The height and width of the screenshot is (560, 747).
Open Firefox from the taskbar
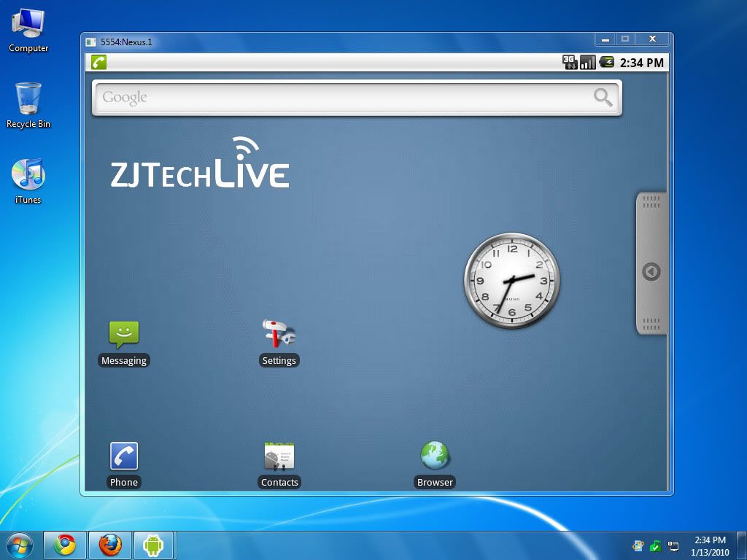109,545
